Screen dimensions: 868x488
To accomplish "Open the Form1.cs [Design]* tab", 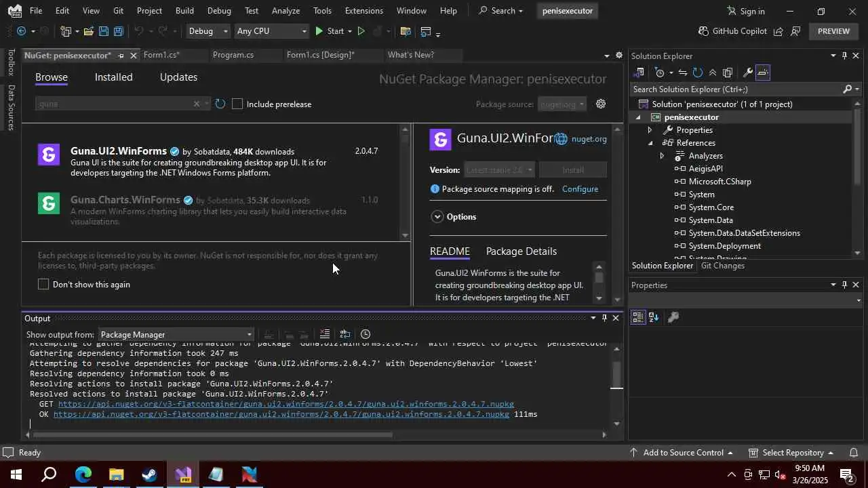I will 320,55.
